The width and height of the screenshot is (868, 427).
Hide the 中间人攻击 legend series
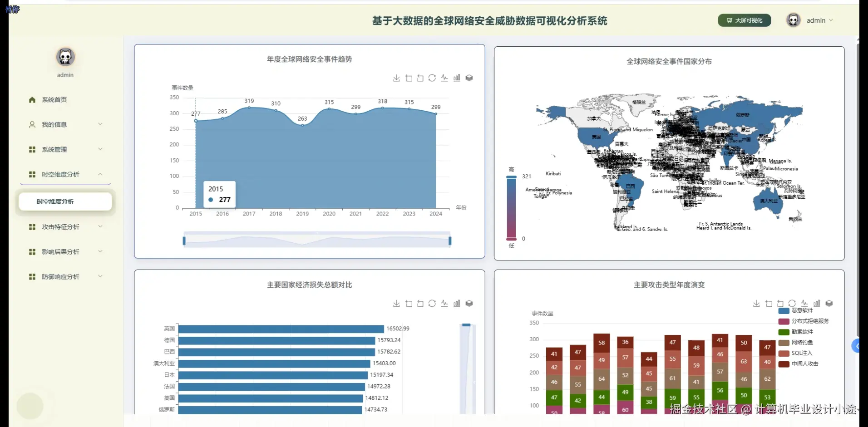pyautogui.click(x=799, y=364)
